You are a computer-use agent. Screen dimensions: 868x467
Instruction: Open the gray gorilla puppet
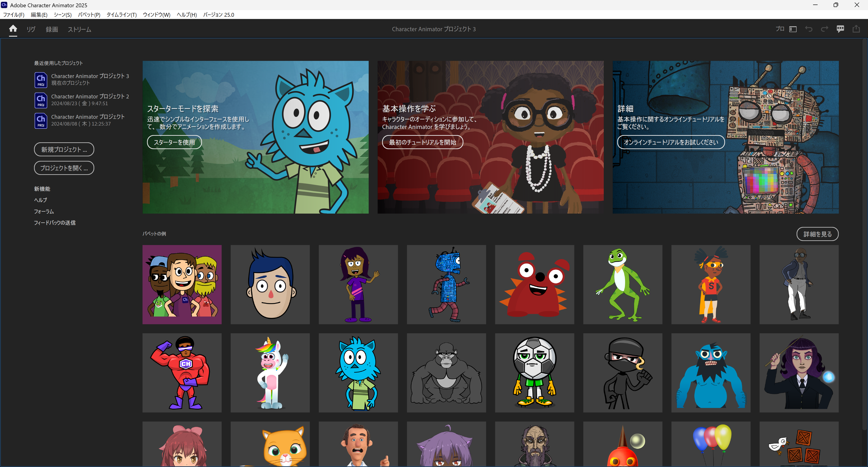[x=446, y=373]
